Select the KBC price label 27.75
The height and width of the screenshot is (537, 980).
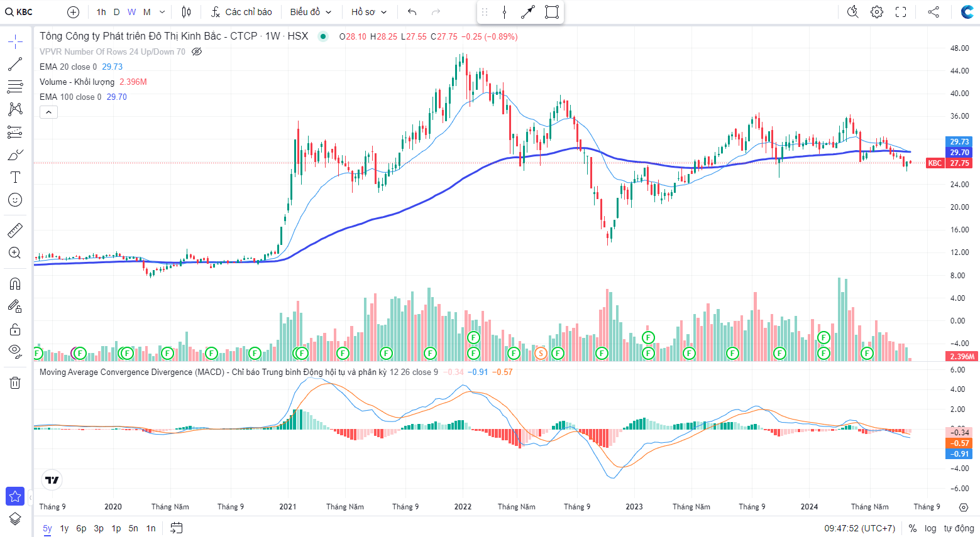pos(950,163)
